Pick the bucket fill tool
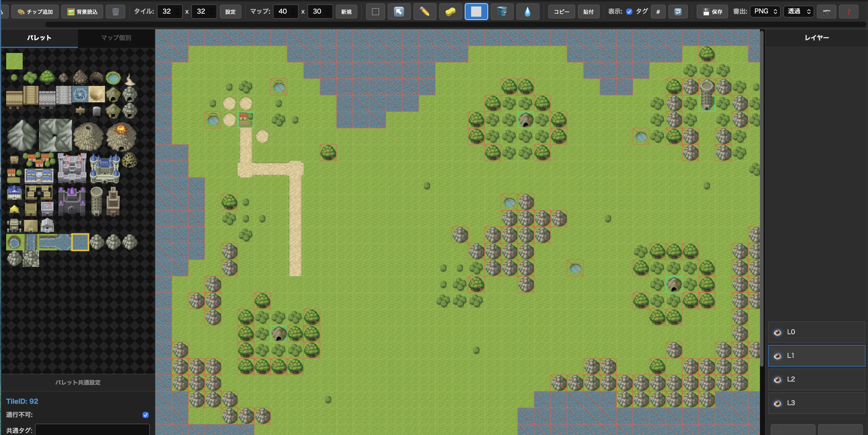This screenshot has width=868, height=435. point(502,12)
